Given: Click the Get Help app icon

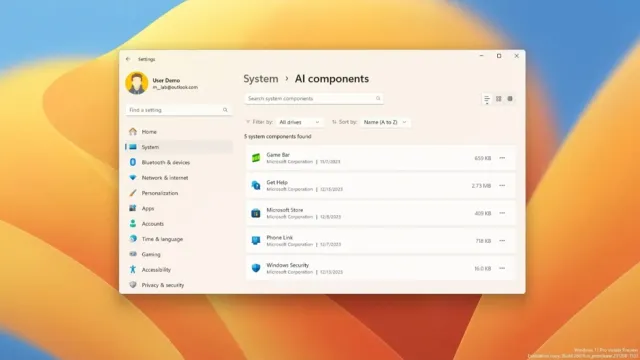Looking at the screenshot, I should [256, 186].
